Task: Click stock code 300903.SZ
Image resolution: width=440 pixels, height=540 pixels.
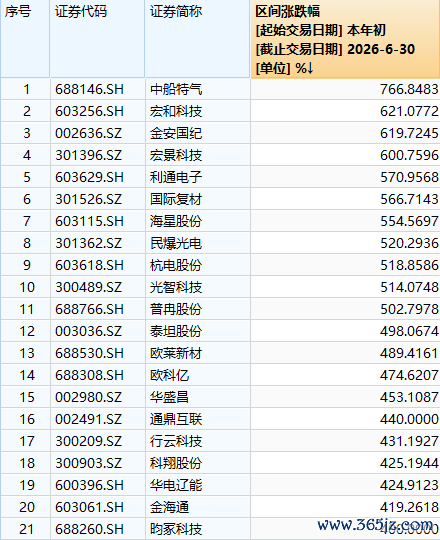Action: (88, 463)
